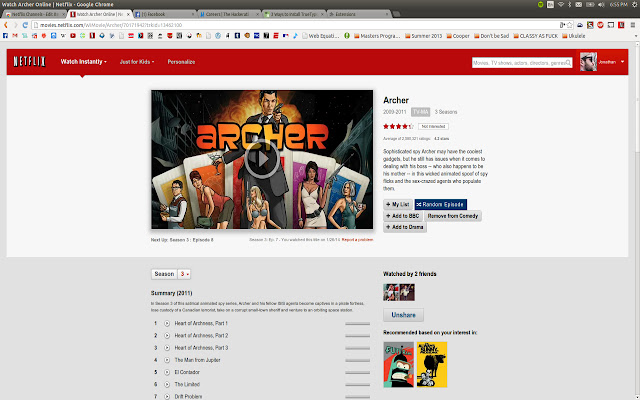The width and height of the screenshot is (640, 400).
Task: Open the Season 3 selector dropdown
Action: (184, 274)
